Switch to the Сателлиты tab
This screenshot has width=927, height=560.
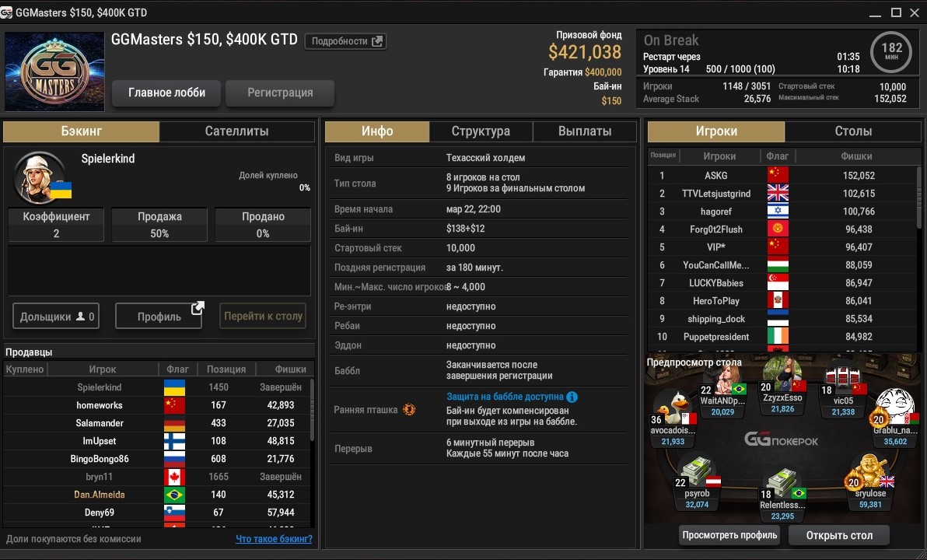click(x=236, y=131)
